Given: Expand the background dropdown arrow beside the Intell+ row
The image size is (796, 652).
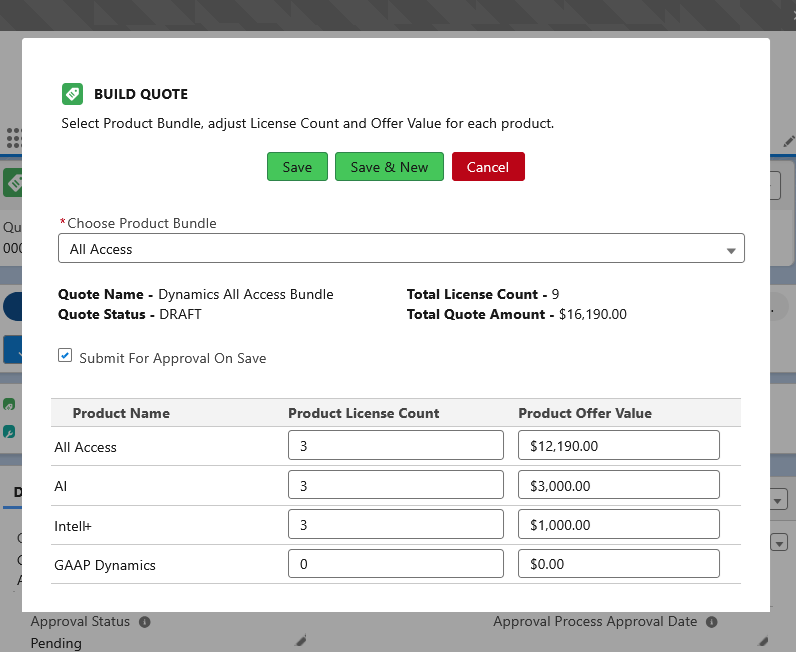Looking at the screenshot, I should [779, 542].
